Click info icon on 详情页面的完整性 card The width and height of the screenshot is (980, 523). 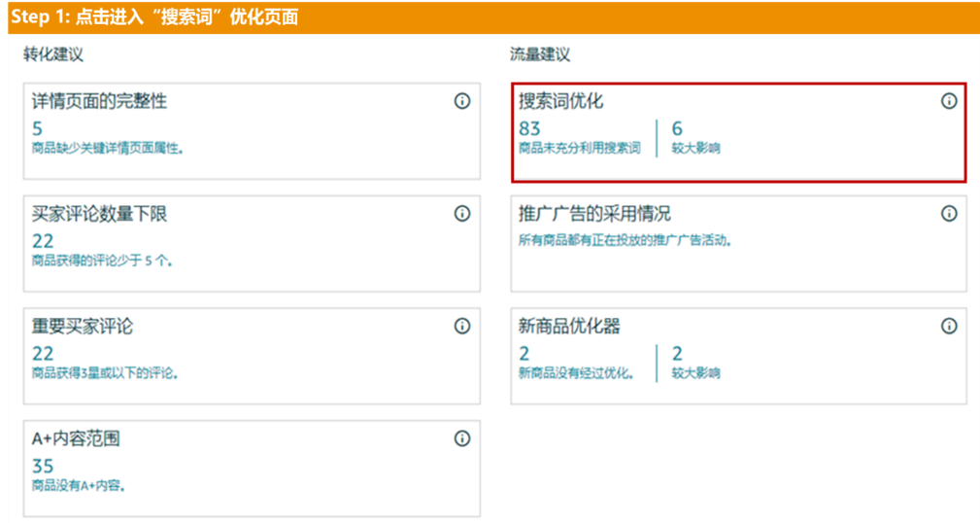[462, 101]
